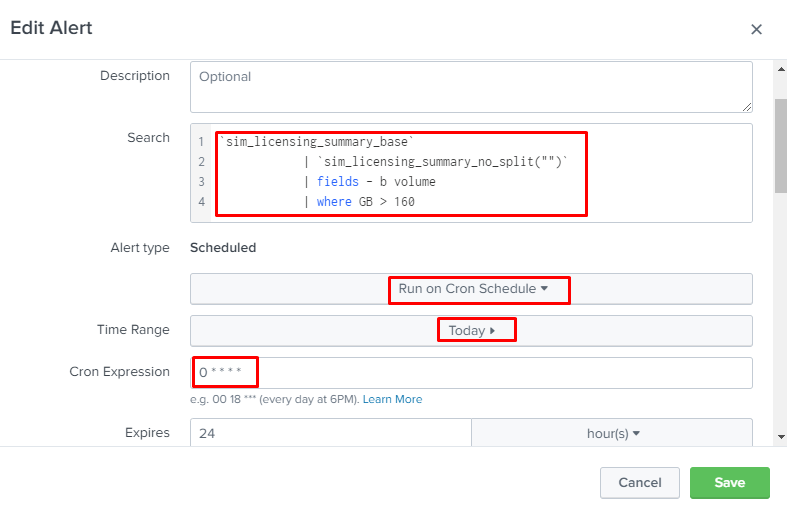Click the scrollbar down arrow
787x514 pixels.
[x=781, y=437]
